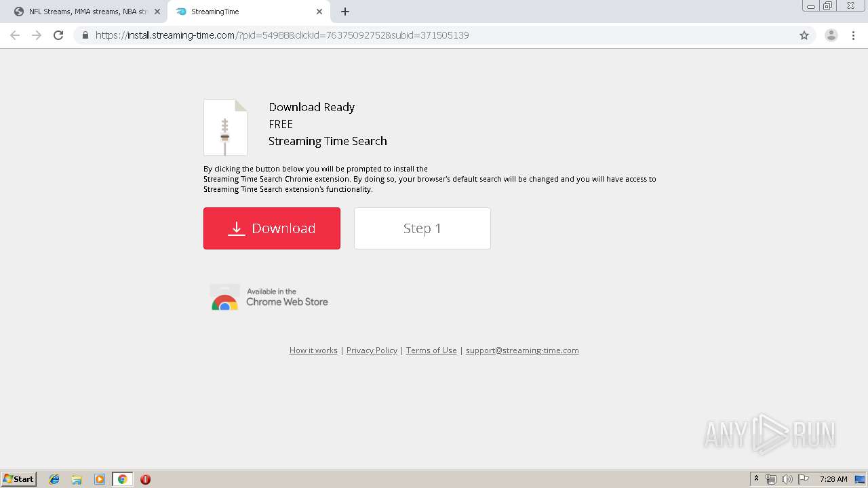Open the Action Center flag icon

point(804,479)
